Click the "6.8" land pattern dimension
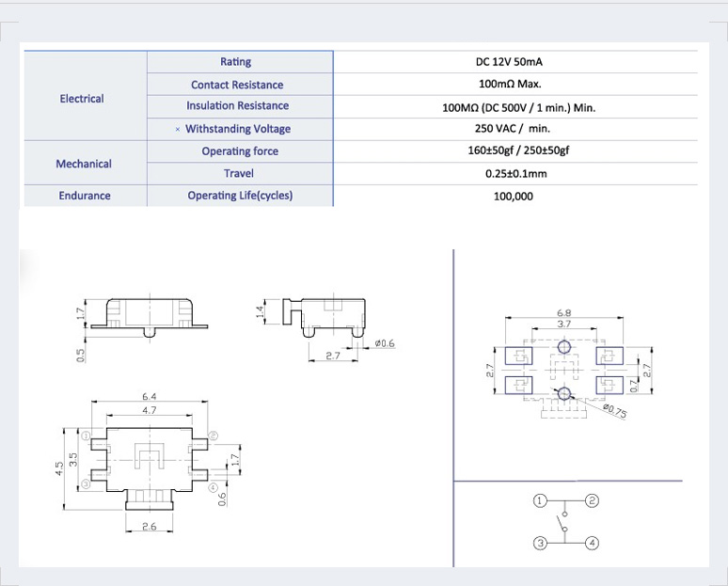 click(x=563, y=312)
